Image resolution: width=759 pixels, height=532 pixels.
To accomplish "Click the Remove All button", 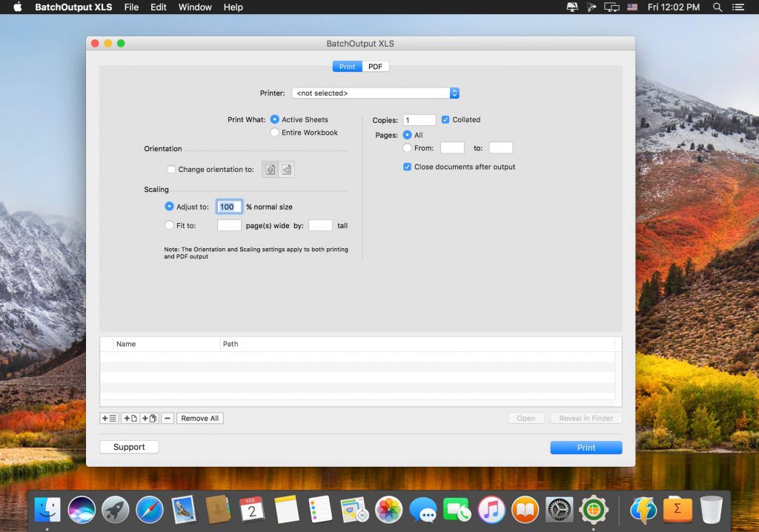I will point(199,418).
